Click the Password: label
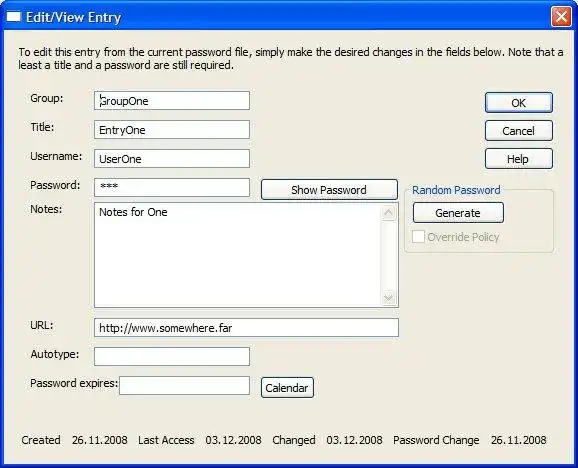This screenshot has width=578, height=468. point(55,185)
